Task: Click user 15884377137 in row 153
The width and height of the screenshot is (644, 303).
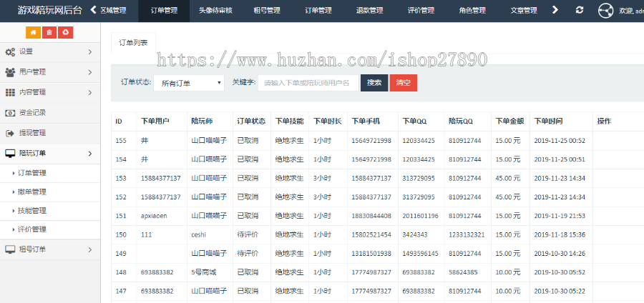Action: tap(160, 179)
